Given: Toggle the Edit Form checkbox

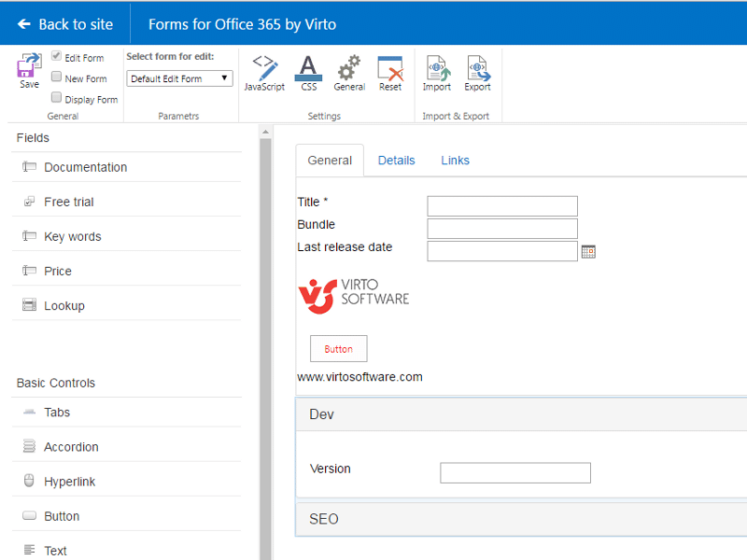Looking at the screenshot, I should pos(56,56).
